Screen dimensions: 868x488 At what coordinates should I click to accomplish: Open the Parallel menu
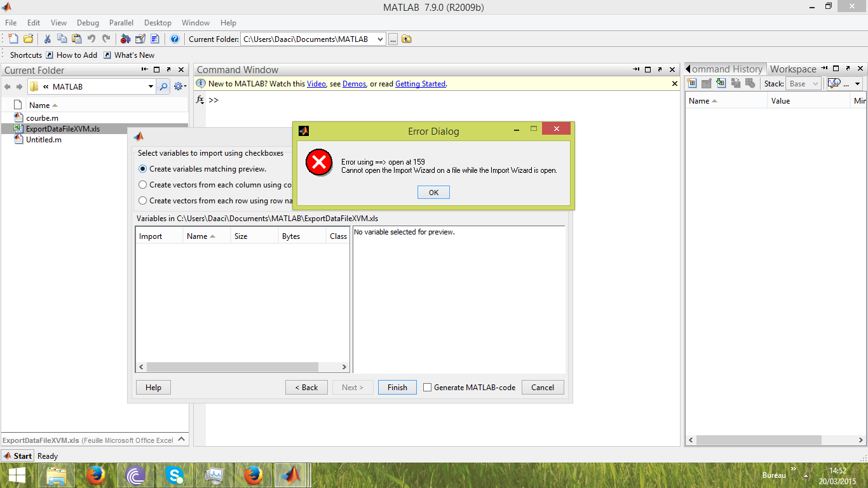pyautogui.click(x=121, y=23)
